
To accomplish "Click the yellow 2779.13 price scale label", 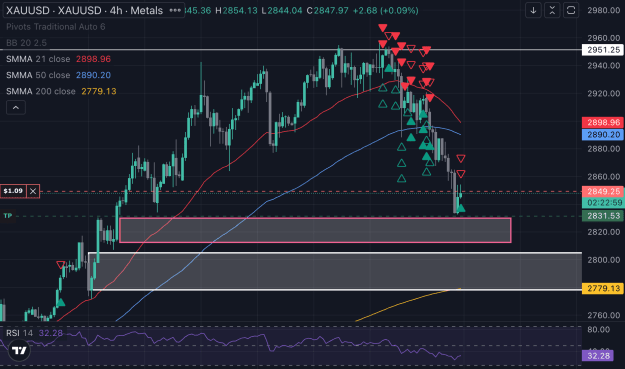I will pos(603,288).
